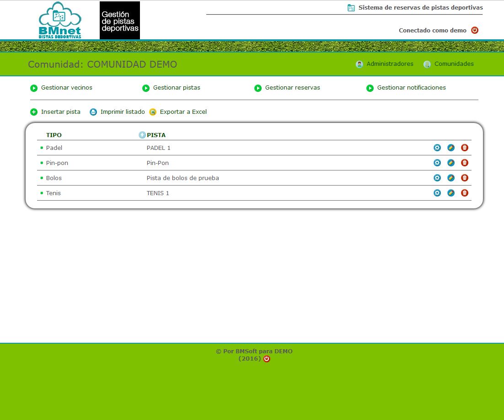Print the list with Imprimir listado
The image size is (504, 420).
point(122,112)
